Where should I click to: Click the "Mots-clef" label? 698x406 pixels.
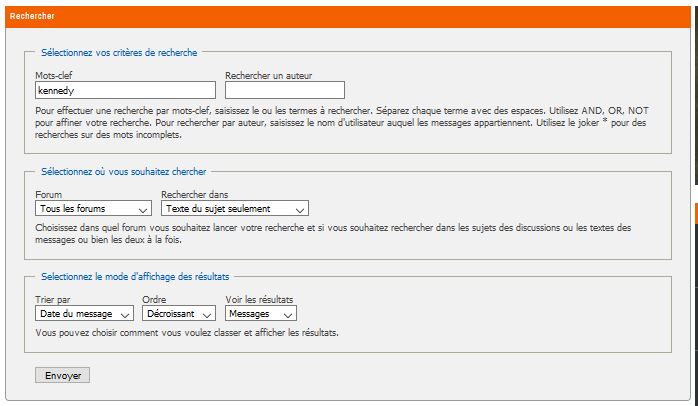click(53, 75)
